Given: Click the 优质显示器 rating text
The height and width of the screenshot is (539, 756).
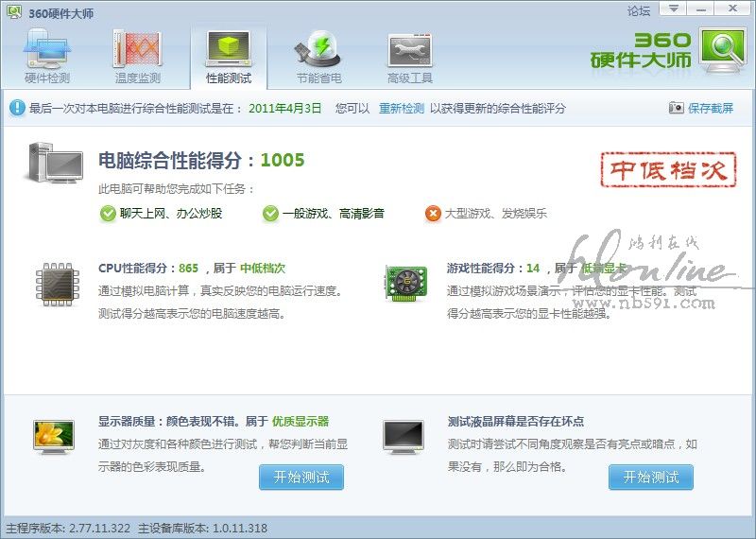Looking at the screenshot, I should pyautogui.click(x=301, y=421).
